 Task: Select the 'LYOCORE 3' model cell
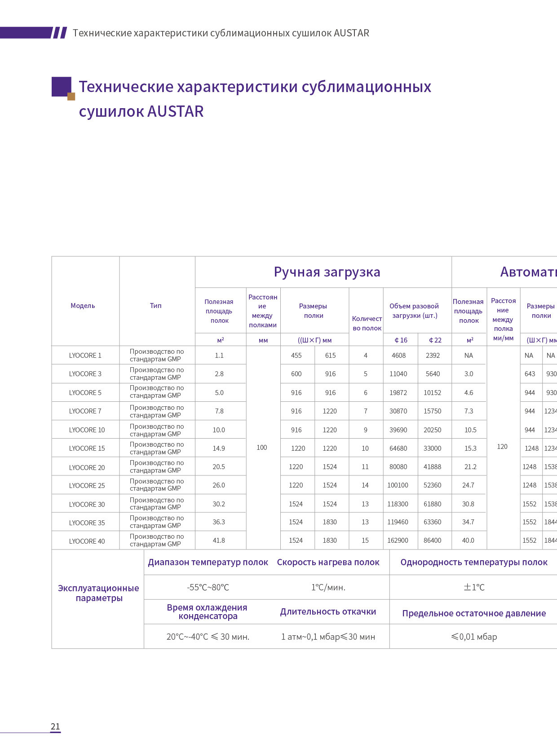pos(85,374)
